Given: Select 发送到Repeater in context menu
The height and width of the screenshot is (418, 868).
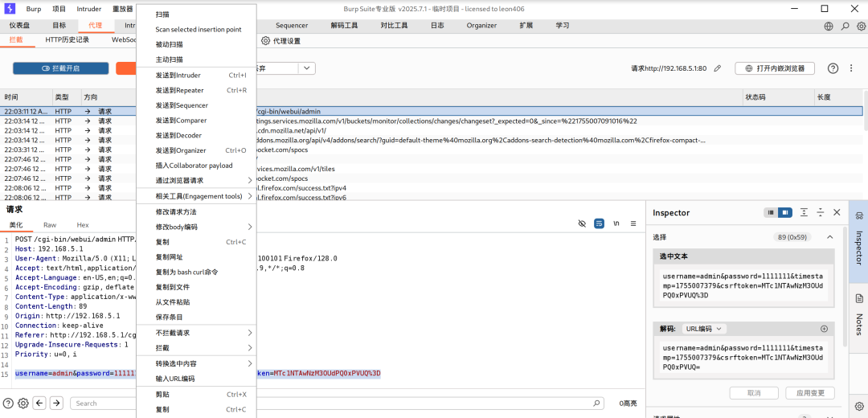Looking at the screenshot, I should pyautogui.click(x=197, y=90).
